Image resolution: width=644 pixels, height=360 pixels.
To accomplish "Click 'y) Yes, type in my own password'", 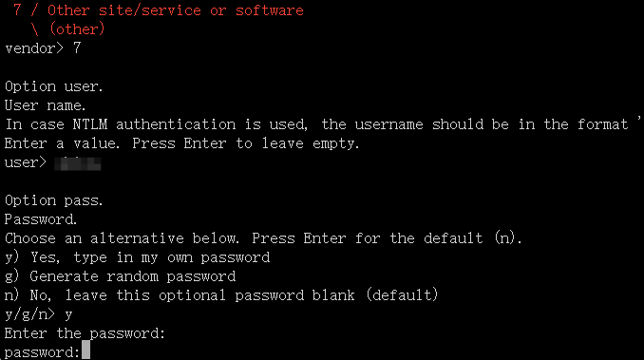I will [137, 257].
